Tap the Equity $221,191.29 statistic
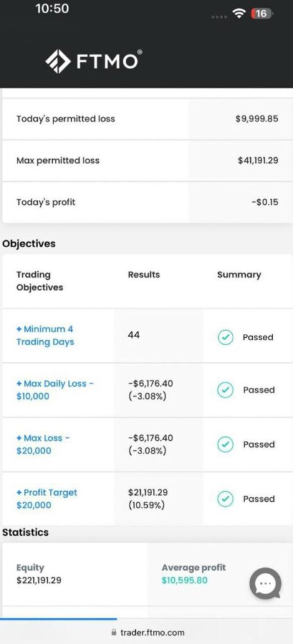 tap(39, 574)
